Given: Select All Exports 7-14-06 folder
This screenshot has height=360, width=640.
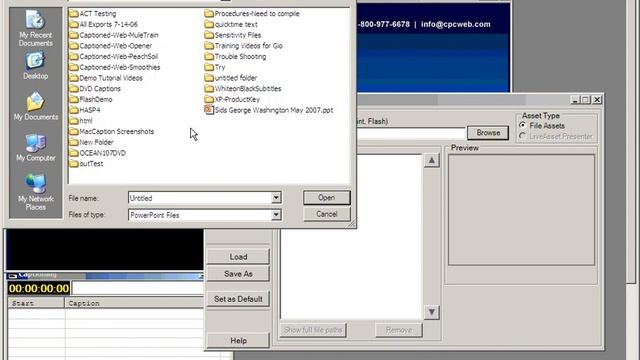Looking at the screenshot, I should point(104,24).
